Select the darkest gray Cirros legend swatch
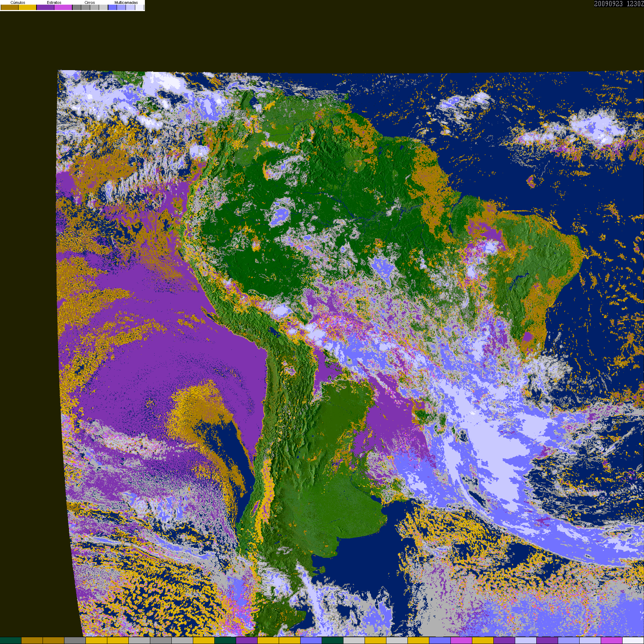Viewport: 644px width, 644px height. pos(77,7)
